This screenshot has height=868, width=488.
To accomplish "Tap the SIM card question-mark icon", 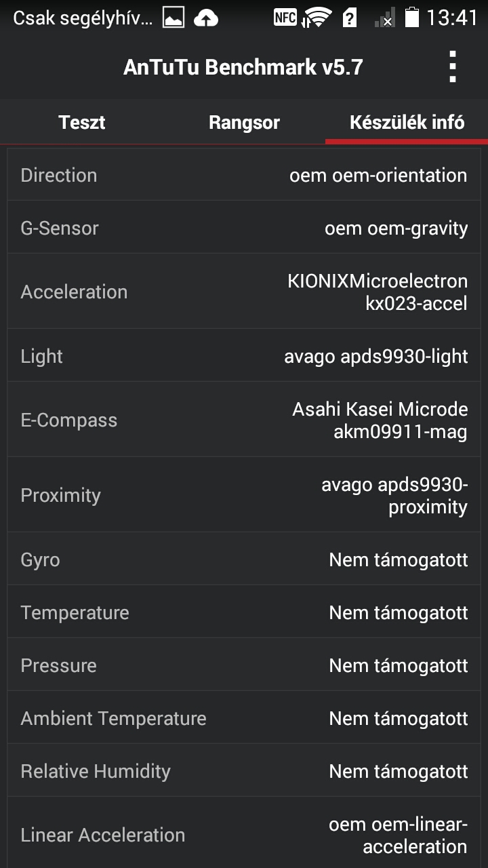I will click(x=350, y=18).
